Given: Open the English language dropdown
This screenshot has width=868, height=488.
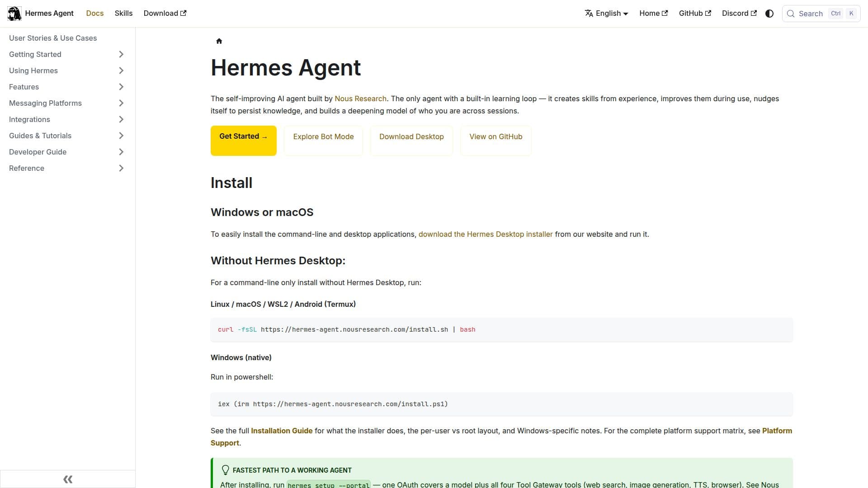Looking at the screenshot, I should [606, 14].
